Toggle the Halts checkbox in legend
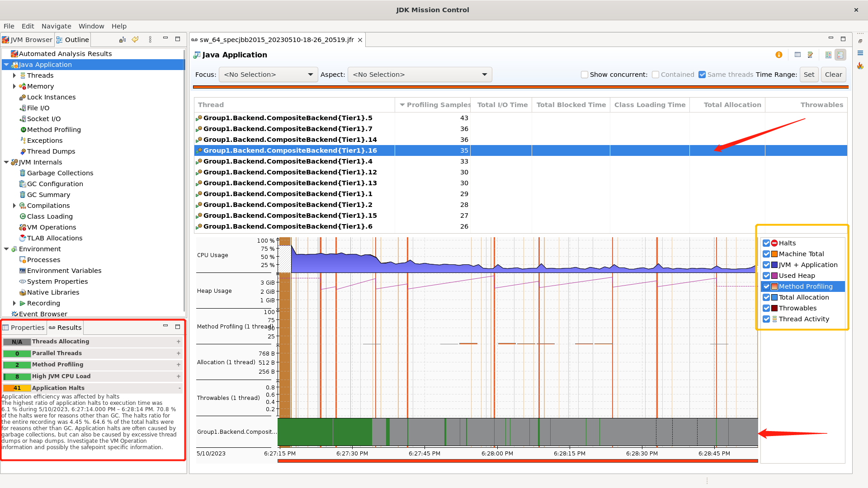 767,243
